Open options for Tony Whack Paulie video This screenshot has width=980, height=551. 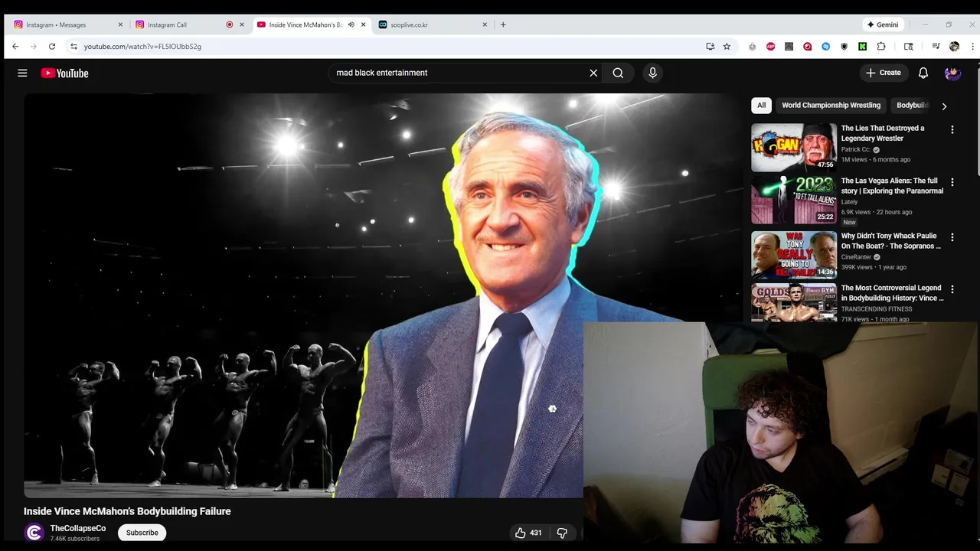(952, 237)
